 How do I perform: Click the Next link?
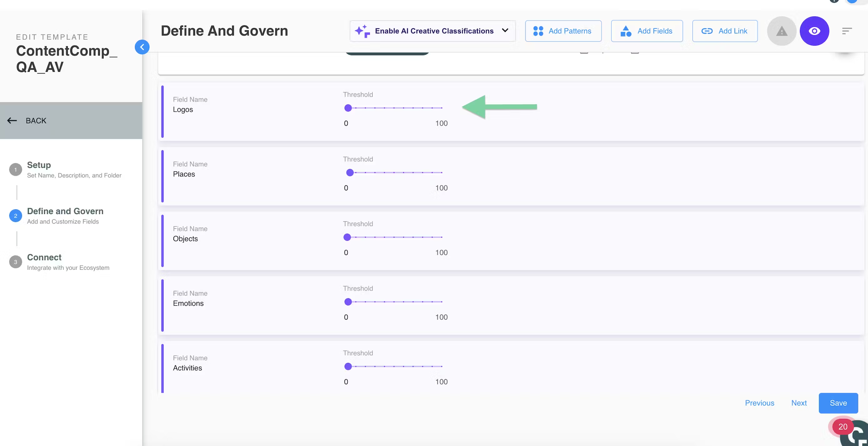(799, 403)
